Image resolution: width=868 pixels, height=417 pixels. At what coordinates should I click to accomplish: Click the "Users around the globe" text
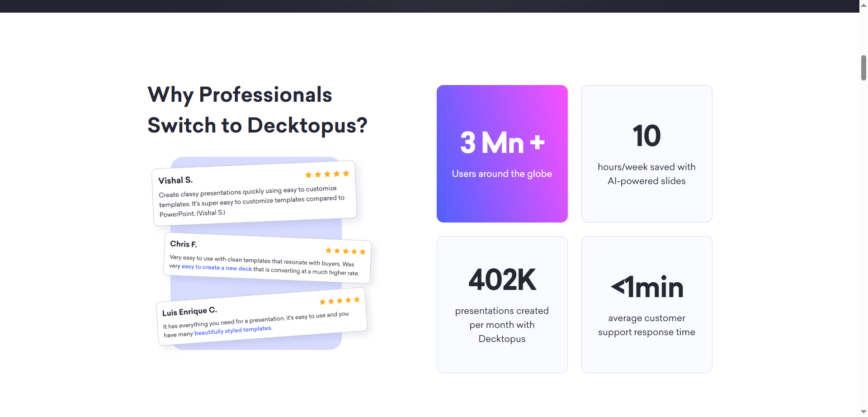502,174
